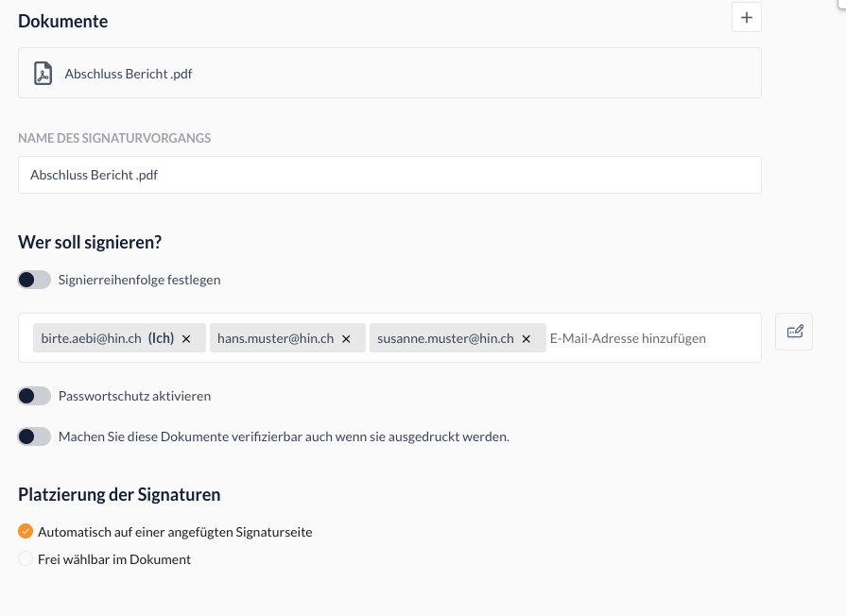Image resolution: width=846 pixels, height=616 pixels.
Task: Click the hans.muster@hin.ch chip
Action: click(287, 337)
